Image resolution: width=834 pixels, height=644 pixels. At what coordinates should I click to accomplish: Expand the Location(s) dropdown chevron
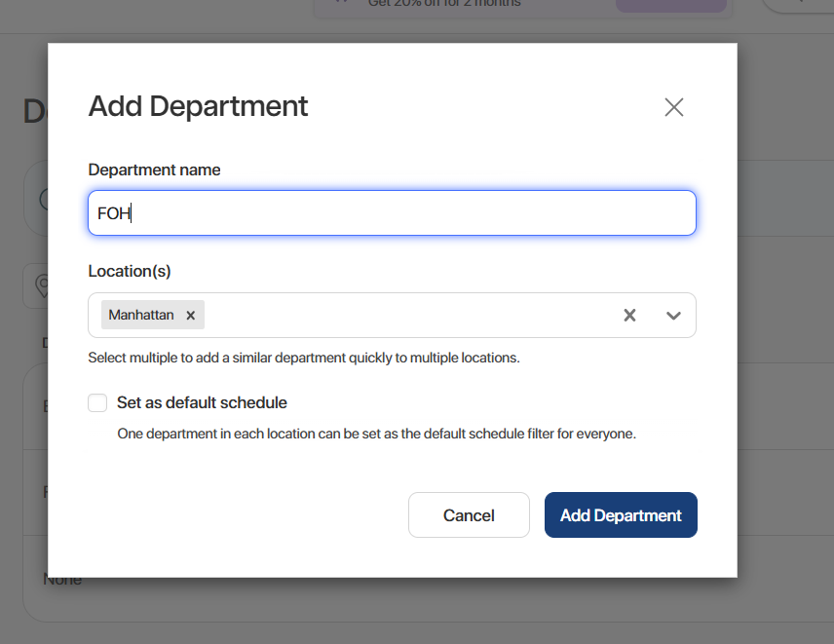(673, 316)
